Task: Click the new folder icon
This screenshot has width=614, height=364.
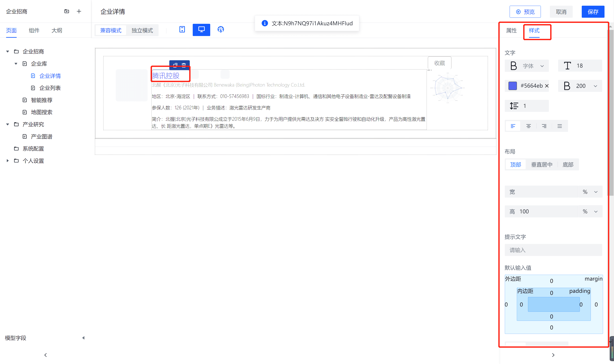Action: [x=67, y=11]
